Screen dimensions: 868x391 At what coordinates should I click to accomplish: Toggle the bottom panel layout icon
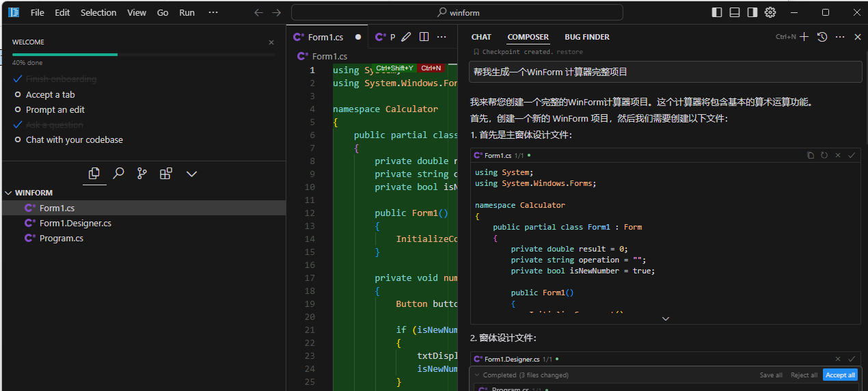click(735, 12)
